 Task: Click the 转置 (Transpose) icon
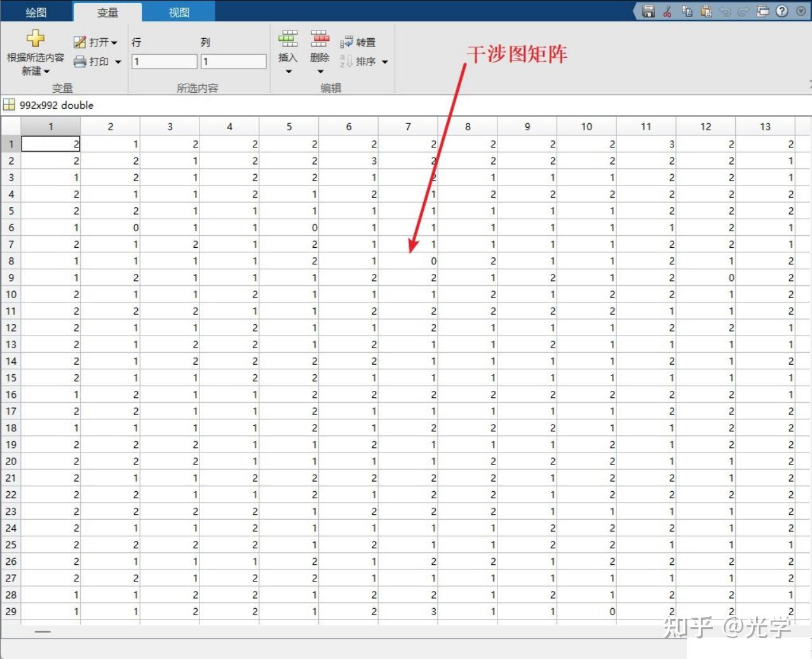pyautogui.click(x=348, y=42)
